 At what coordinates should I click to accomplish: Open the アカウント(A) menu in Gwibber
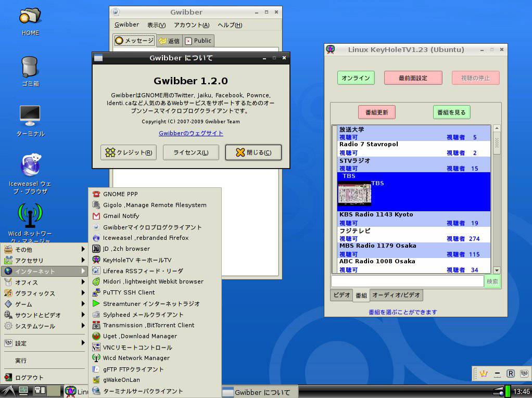coord(192,25)
